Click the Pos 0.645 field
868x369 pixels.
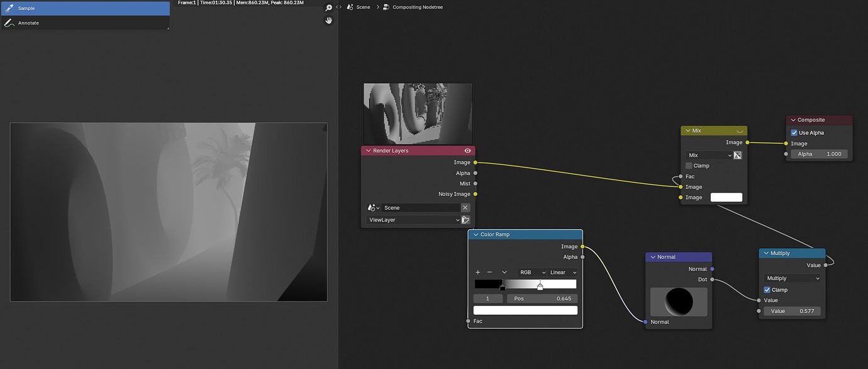543,298
